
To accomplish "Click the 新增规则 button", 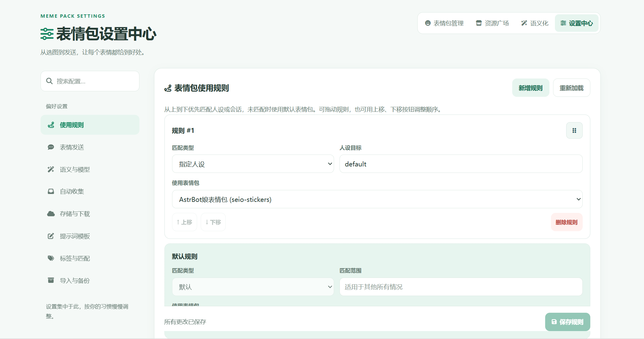I will [x=531, y=88].
